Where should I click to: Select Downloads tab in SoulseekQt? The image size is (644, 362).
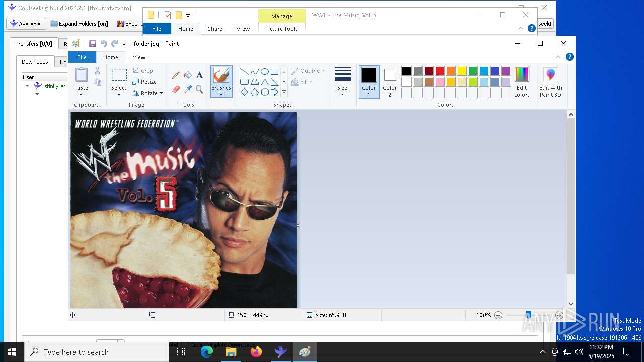[35, 62]
